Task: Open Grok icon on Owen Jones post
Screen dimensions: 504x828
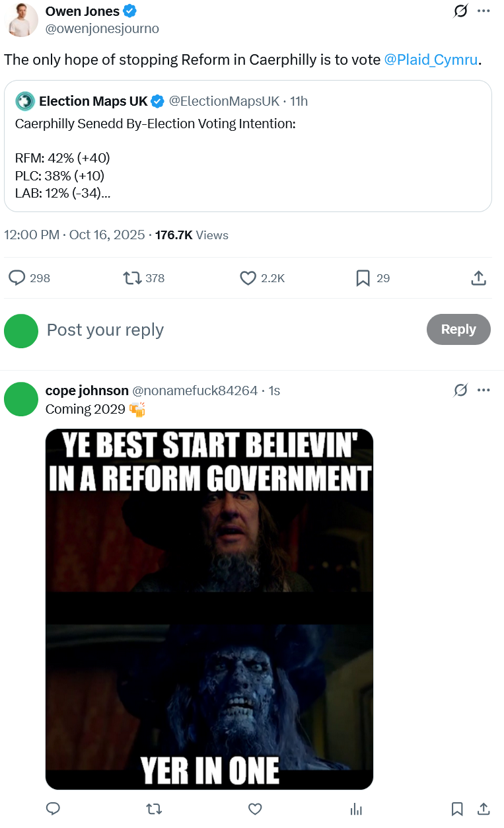Action: (461, 11)
